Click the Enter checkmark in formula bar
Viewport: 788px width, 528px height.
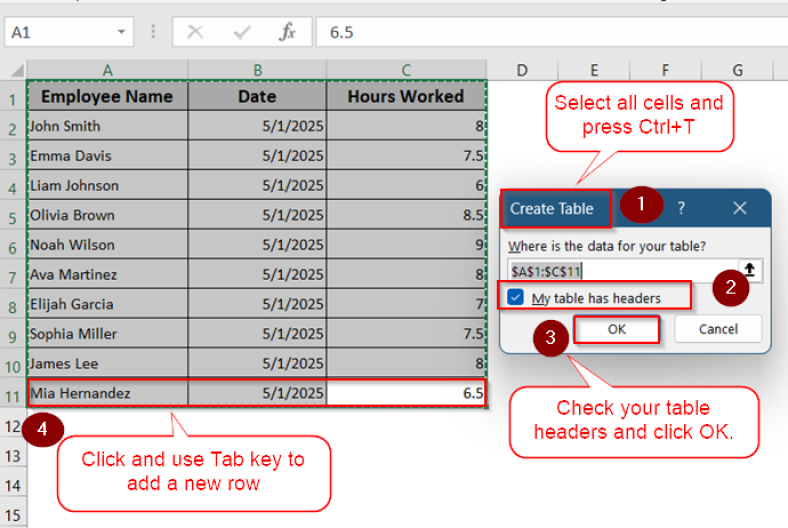(x=241, y=32)
